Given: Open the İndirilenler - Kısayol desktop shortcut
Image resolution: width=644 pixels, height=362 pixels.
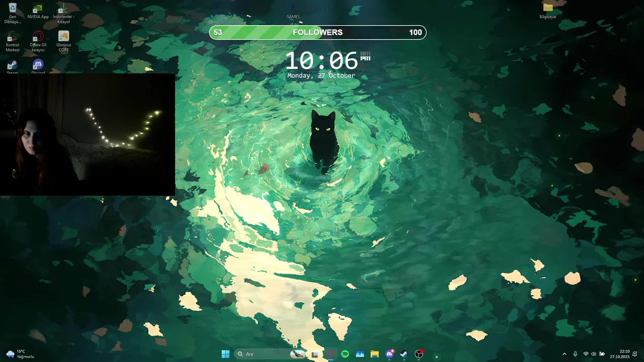Looking at the screenshot, I should pos(63,14).
